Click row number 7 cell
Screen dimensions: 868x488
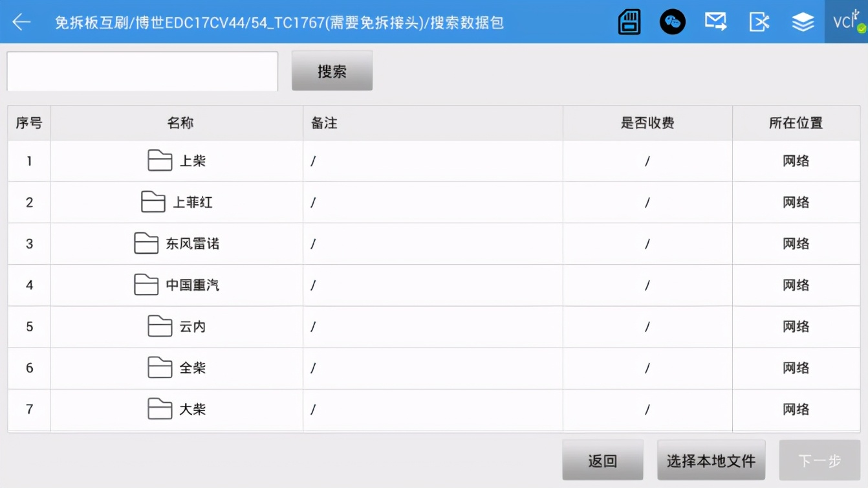tap(29, 410)
